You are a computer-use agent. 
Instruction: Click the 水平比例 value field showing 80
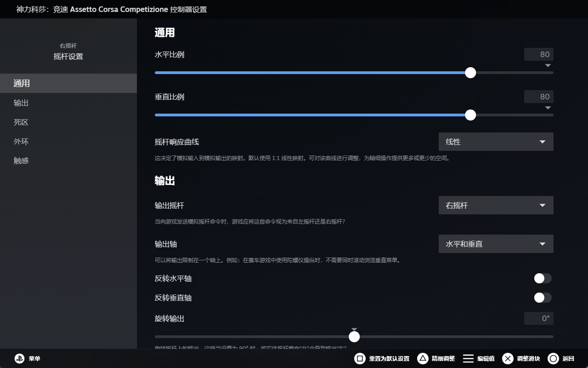point(539,54)
